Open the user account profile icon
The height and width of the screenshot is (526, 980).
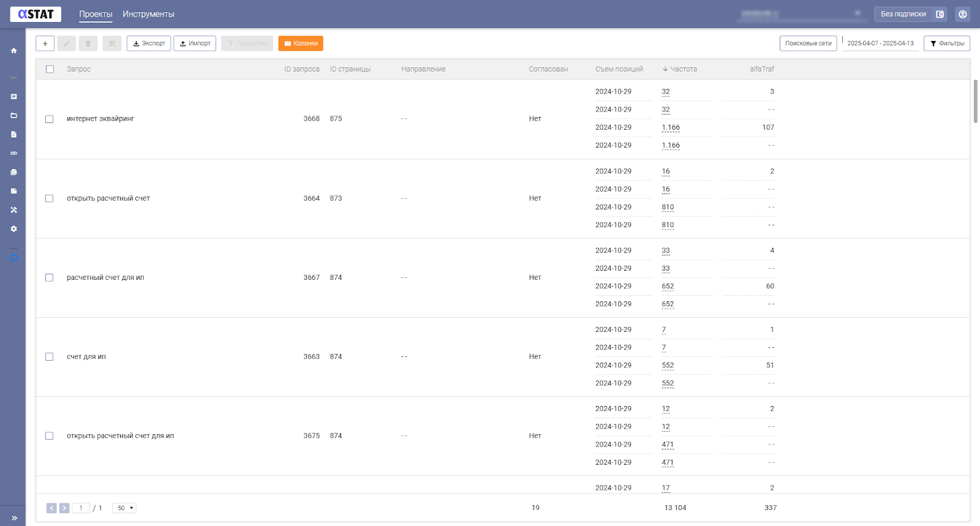coord(963,14)
